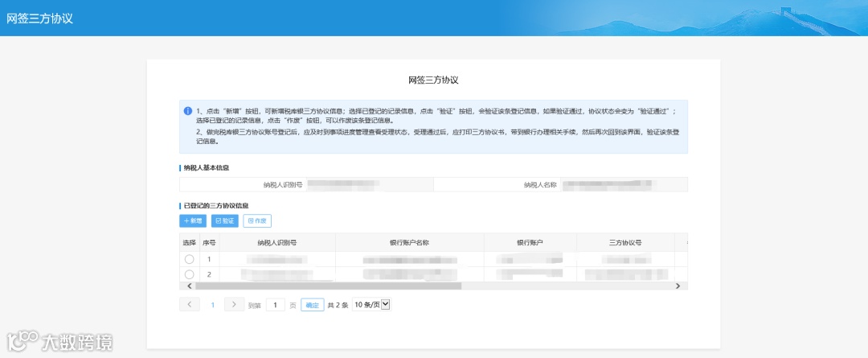This screenshot has width=868, height=358.
Task: Click the 作废 void button
Action: coord(257,220)
